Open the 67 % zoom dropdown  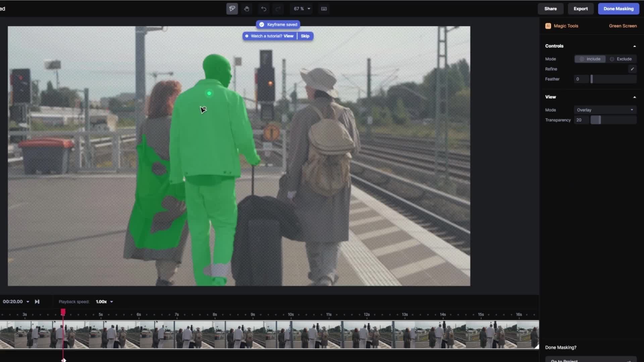[302, 9]
